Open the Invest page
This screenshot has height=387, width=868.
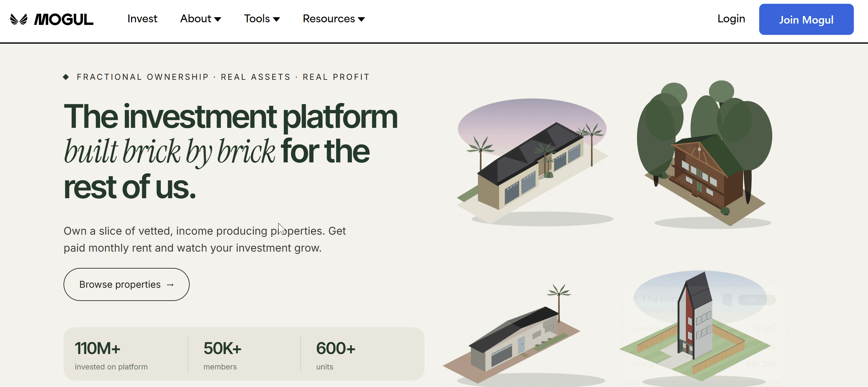pyautogui.click(x=142, y=19)
